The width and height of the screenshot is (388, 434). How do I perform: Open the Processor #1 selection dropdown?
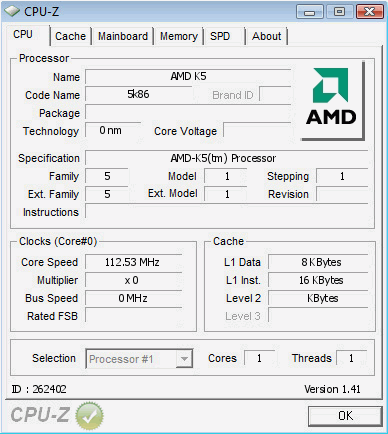coord(139,359)
